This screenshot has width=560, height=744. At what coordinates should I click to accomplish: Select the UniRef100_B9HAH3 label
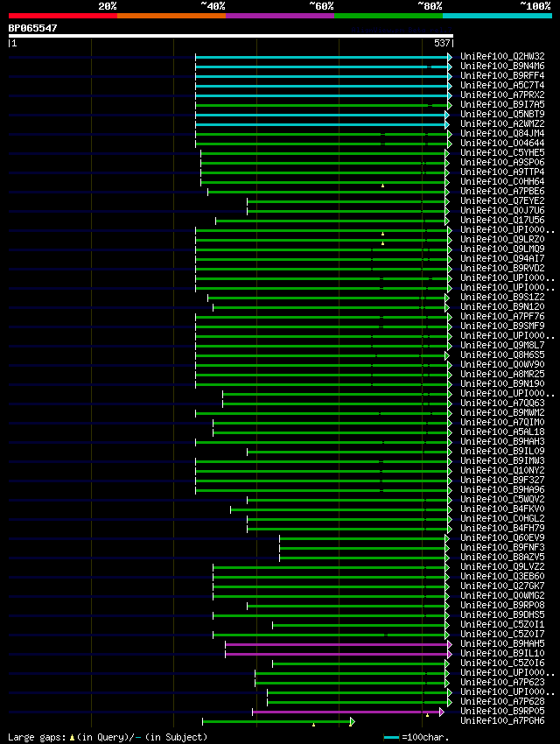502,441
